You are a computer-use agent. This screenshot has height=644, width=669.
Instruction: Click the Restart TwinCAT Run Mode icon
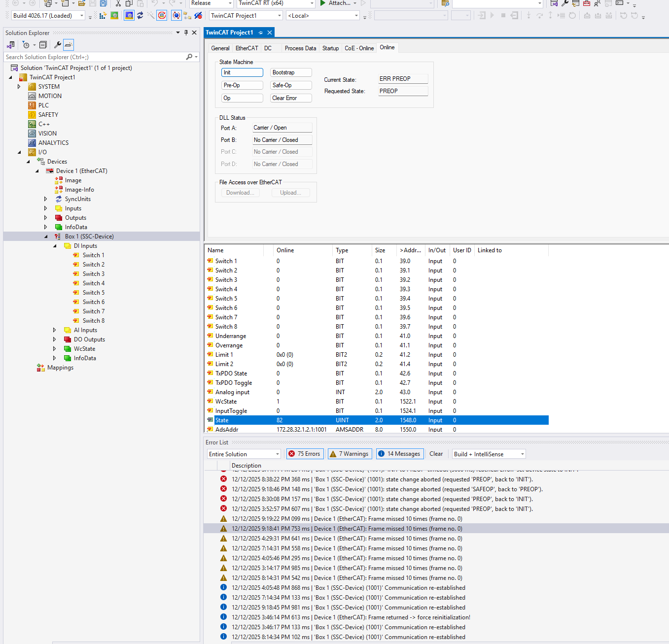(x=114, y=15)
